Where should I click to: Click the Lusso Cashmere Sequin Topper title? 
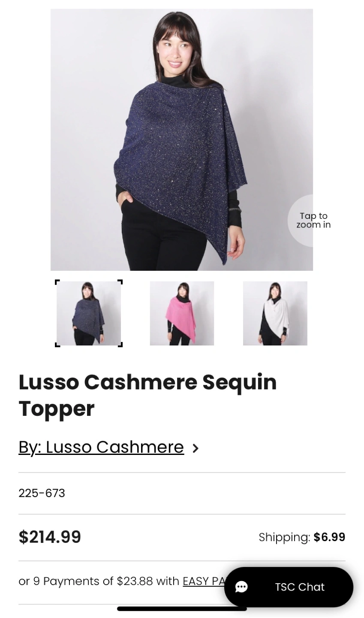tap(147, 395)
